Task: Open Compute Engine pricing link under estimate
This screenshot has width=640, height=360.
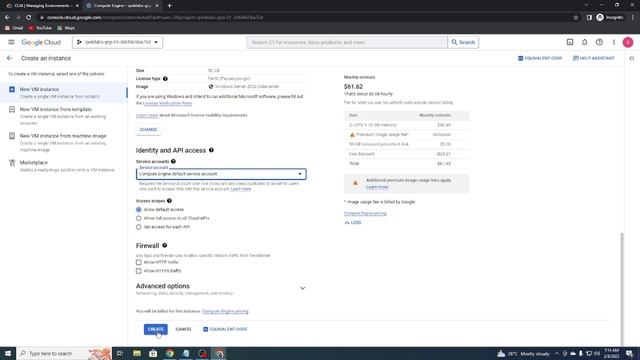Action: (x=365, y=213)
